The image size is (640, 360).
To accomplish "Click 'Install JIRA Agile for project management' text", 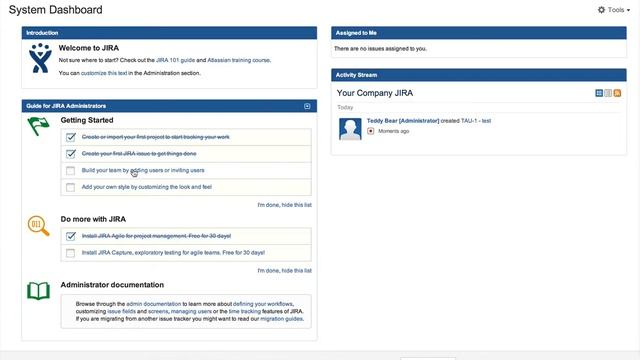I will click(x=156, y=236).
